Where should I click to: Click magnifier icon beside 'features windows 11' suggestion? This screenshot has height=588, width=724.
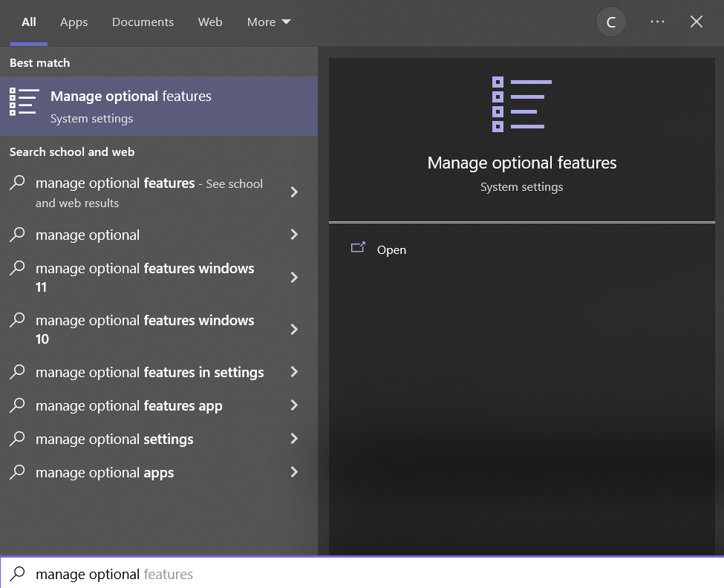(x=18, y=268)
